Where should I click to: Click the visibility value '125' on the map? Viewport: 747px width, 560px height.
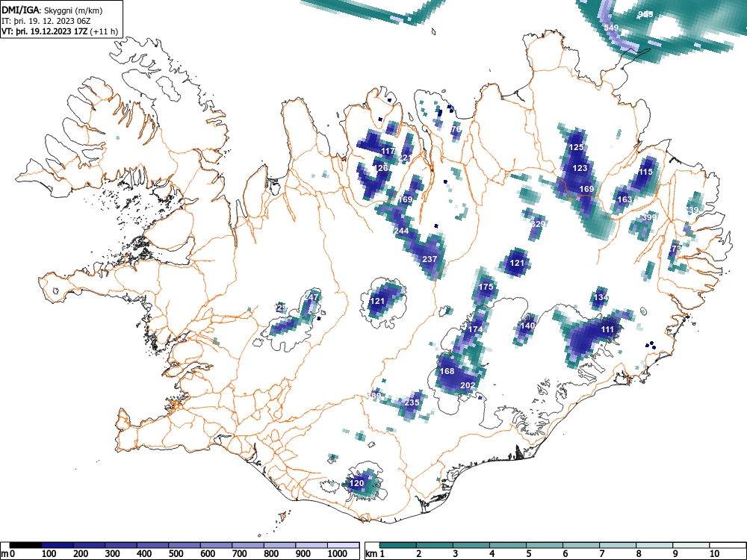(577, 147)
